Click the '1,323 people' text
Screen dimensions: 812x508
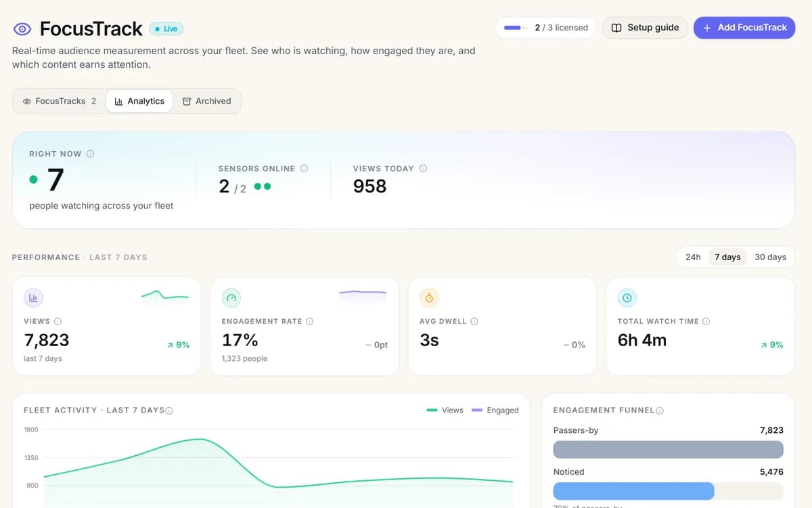pos(244,358)
